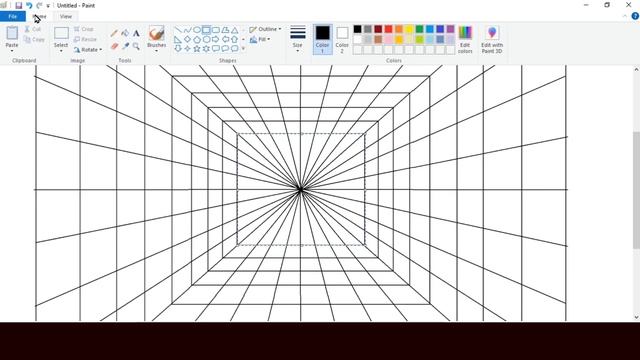
Task: Choose the Line shape
Action: pyautogui.click(x=178, y=30)
